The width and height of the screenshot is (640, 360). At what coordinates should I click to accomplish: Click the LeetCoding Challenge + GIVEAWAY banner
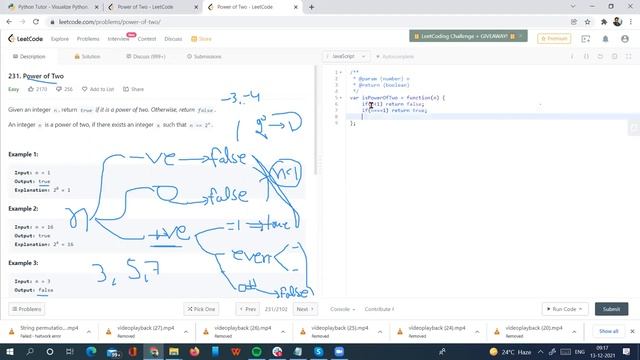(468, 36)
